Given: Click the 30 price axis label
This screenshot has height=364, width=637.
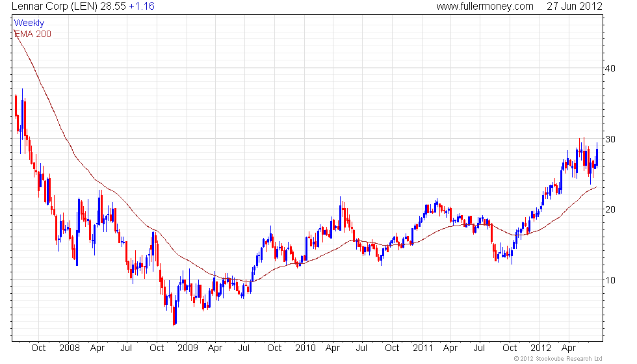Looking at the screenshot, I should pos(610,139).
